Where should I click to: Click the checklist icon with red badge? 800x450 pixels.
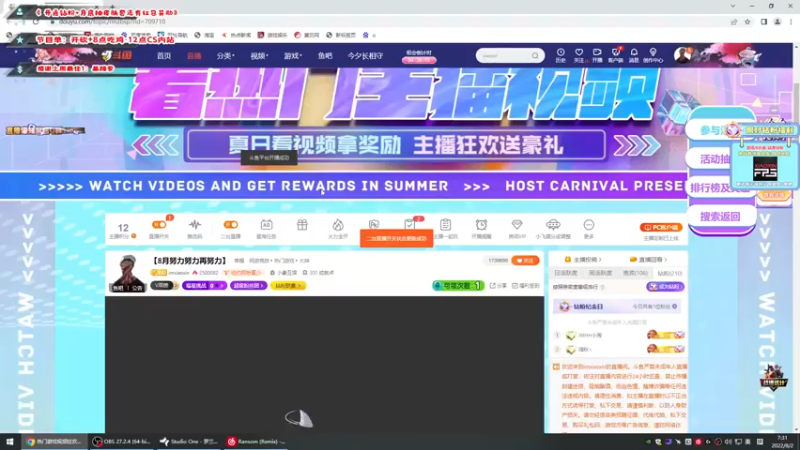coord(410,224)
